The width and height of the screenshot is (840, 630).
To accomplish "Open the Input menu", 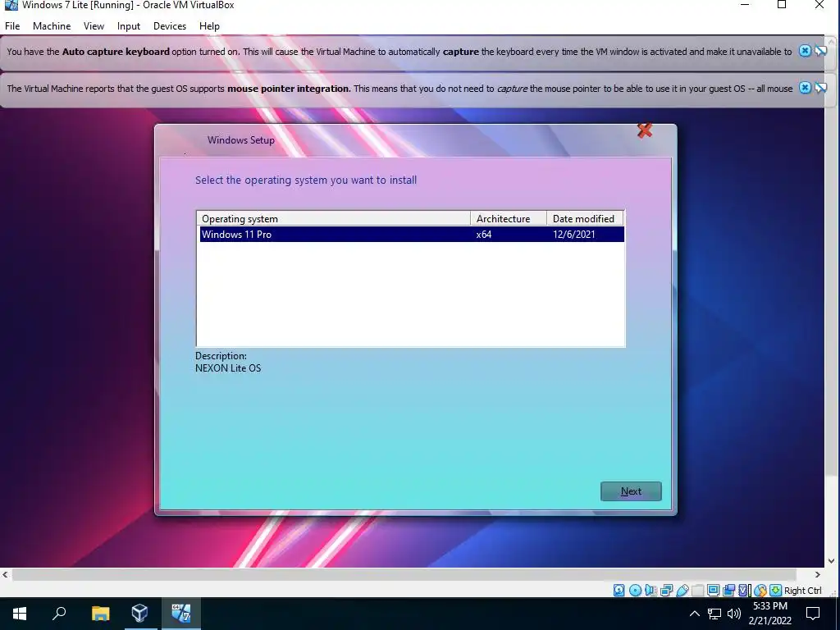I will tap(129, 25).
